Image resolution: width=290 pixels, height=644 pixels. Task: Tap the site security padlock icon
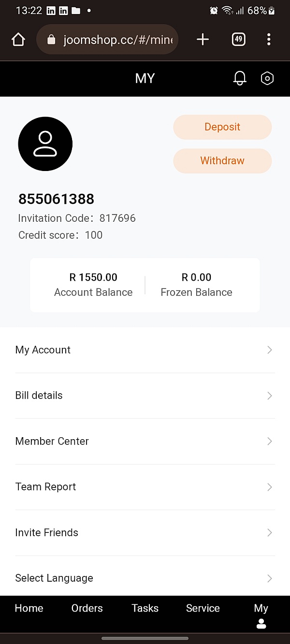click(51, 40)
